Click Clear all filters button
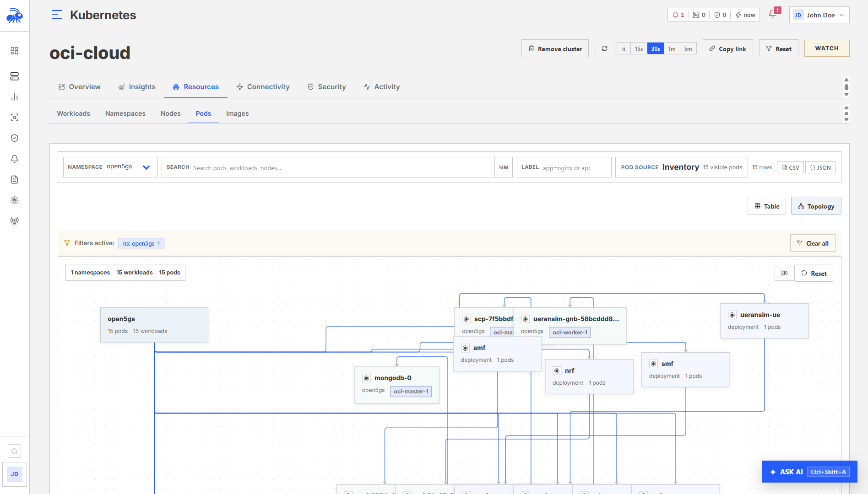 pyautogui.click(x=813, y=243)
